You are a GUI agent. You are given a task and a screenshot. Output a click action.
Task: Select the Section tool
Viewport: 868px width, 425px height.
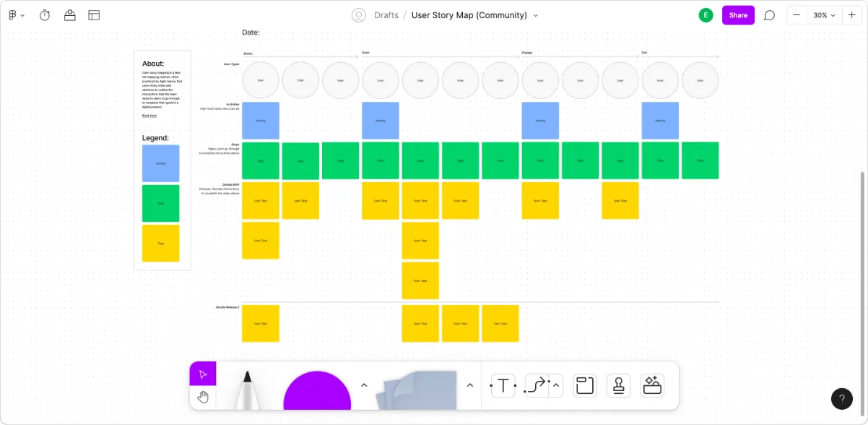584,386
